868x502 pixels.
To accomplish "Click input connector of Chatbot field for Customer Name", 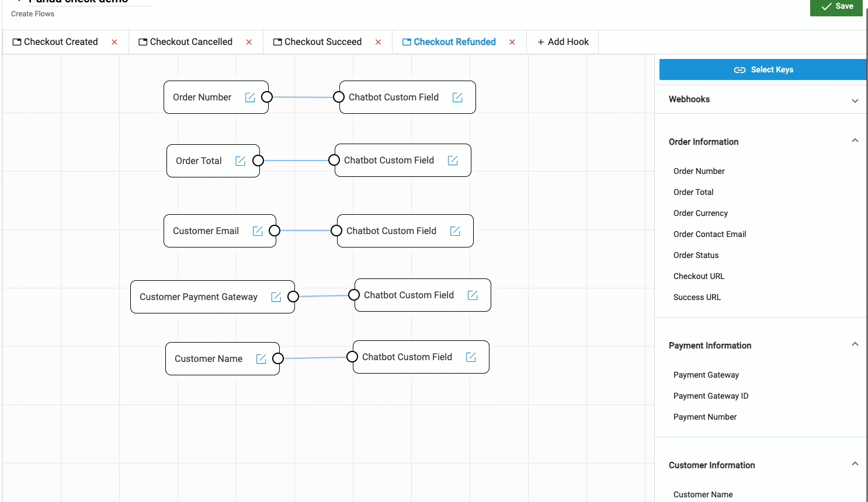I will [x=352, y=357].
